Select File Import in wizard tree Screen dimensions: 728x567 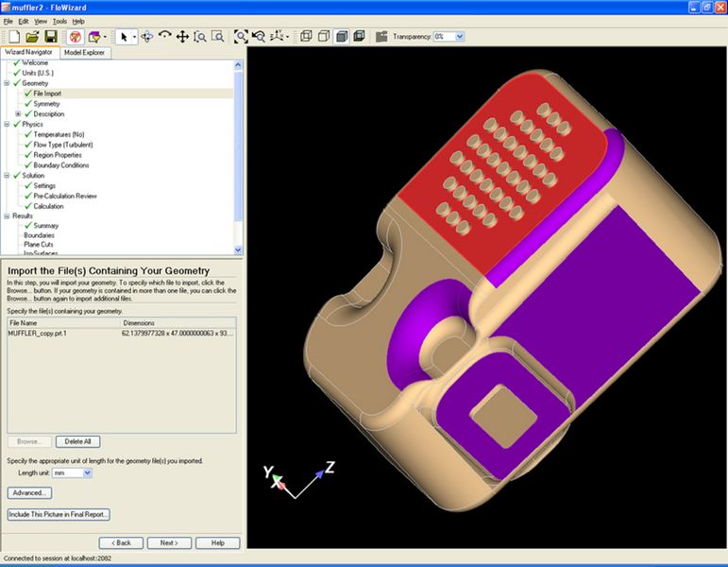tap(47, 94)
